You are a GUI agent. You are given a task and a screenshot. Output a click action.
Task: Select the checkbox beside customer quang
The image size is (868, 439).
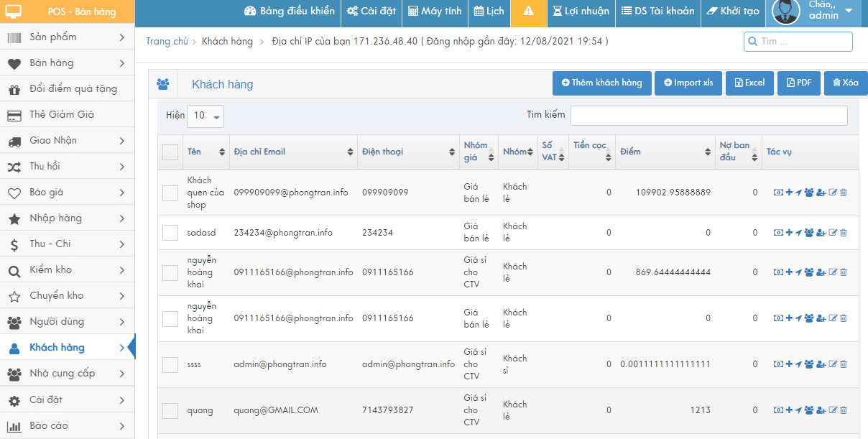coord(170,411)
